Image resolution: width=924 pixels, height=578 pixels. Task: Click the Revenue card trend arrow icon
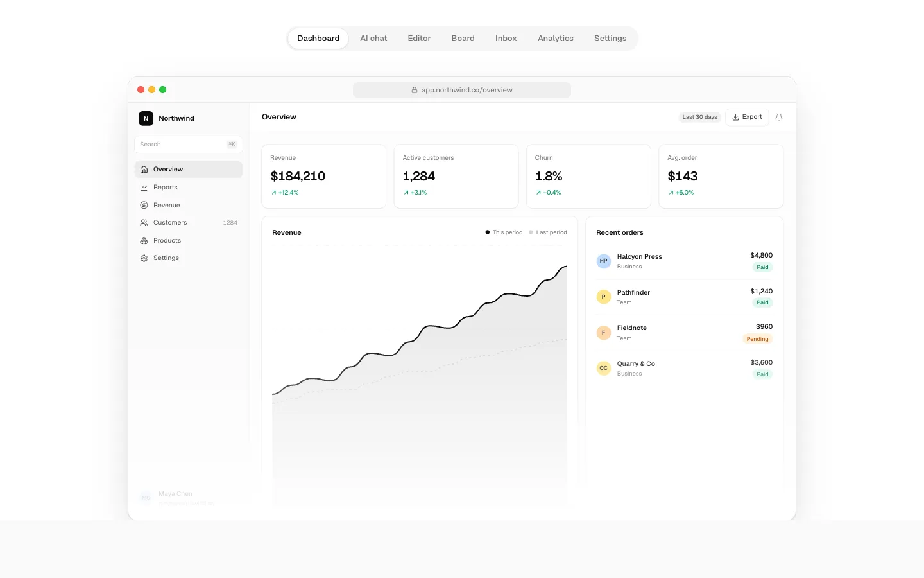pos(273,193)
